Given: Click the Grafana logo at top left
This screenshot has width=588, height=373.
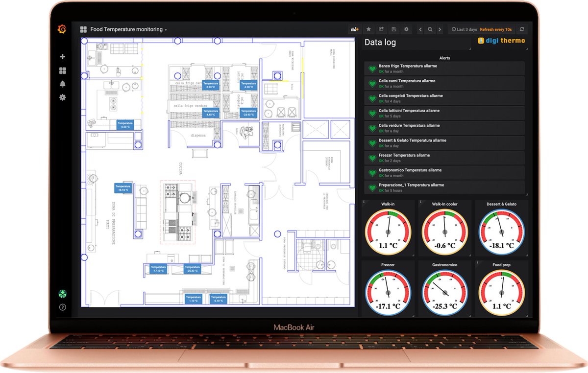Looking at the screenshot, I should 62,29.
